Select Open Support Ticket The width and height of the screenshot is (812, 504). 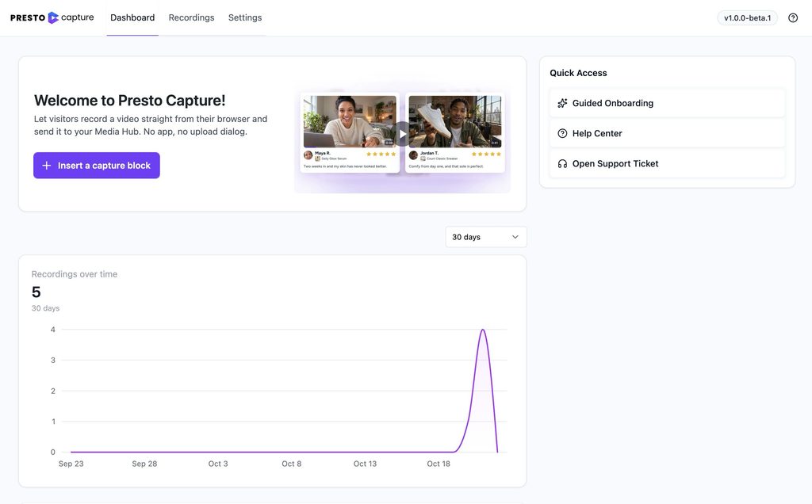pyautogui.click(x=667, y=163)
